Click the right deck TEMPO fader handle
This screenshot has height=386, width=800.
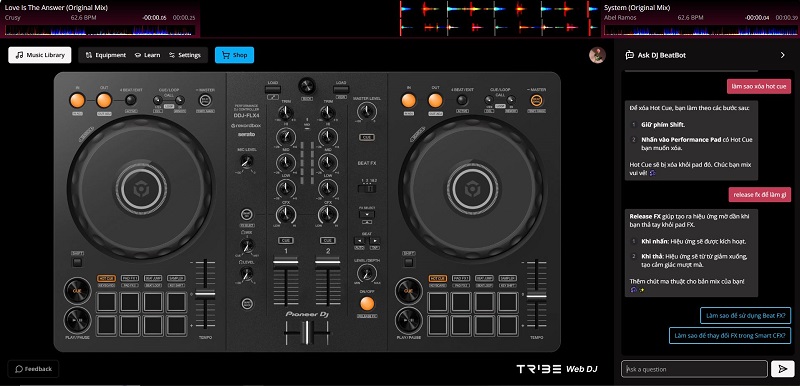click(536, 295)
